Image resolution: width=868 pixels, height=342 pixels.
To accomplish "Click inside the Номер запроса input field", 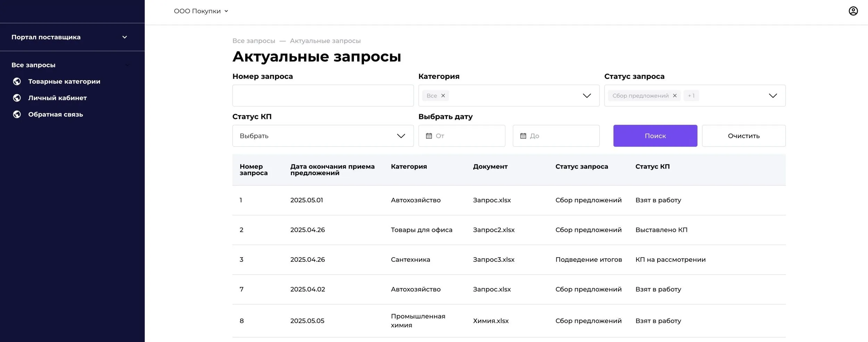I will click(x=323, y=96).
